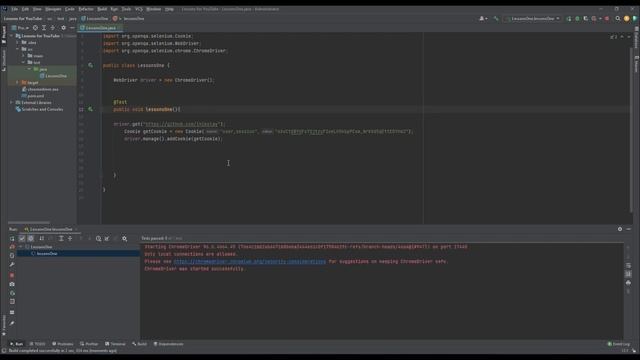Click the Build project hammer icon

click(x=496, y=19)
